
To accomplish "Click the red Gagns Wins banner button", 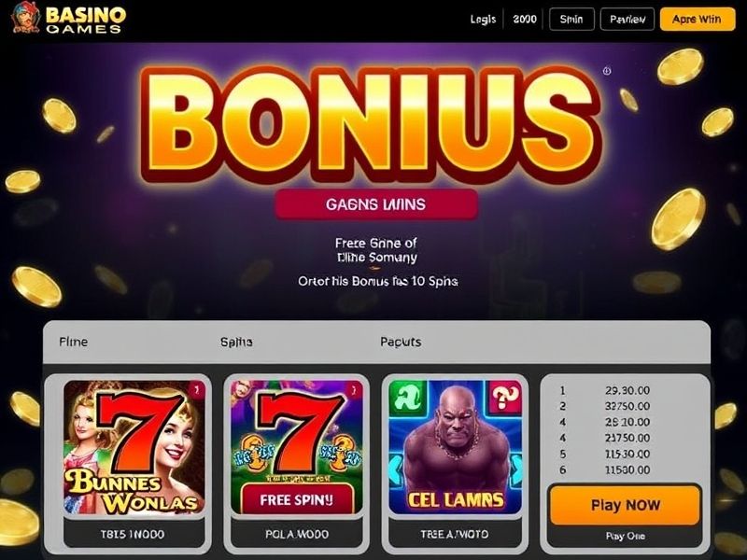I will coord(376,204).
